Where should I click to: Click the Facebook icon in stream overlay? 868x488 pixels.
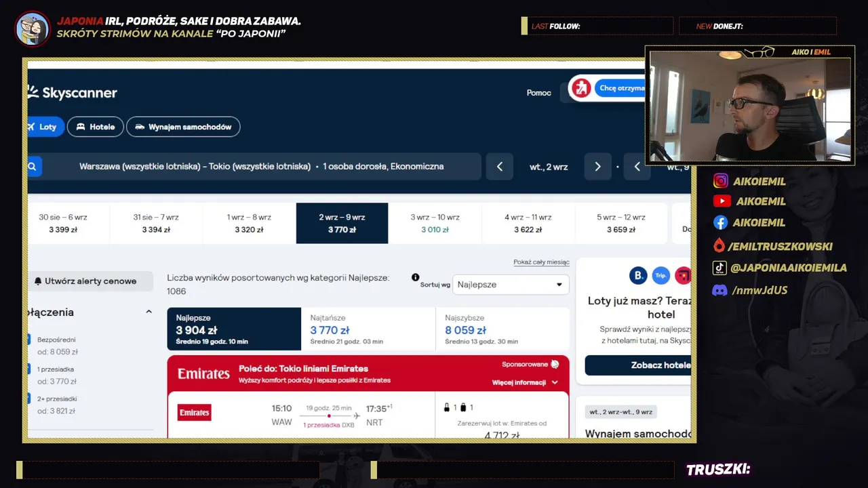[x=720, y=222]
